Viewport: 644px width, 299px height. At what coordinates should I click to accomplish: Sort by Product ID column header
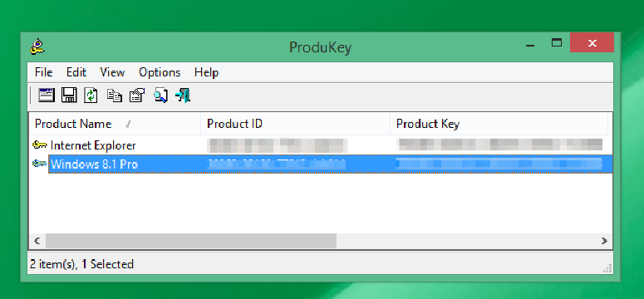pyautogui.click(x=295, y=124)
